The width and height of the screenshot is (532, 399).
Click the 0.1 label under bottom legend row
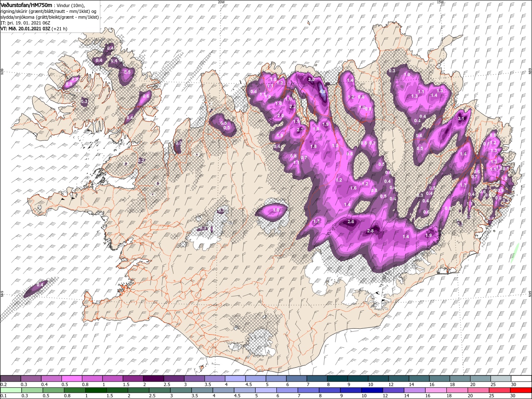click(x=4, y=396)
